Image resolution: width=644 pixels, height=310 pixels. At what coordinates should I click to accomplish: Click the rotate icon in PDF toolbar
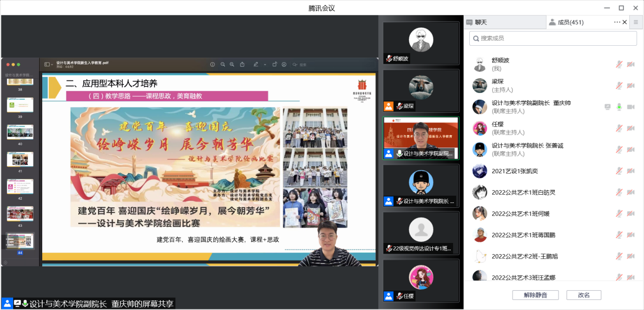coord(274,65)
